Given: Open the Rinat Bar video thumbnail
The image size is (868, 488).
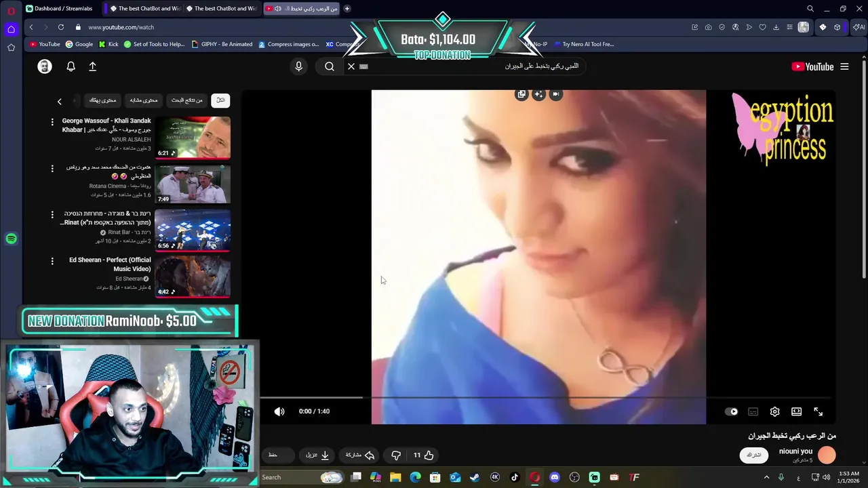Looking at the screenshot, I should [193, 230].
